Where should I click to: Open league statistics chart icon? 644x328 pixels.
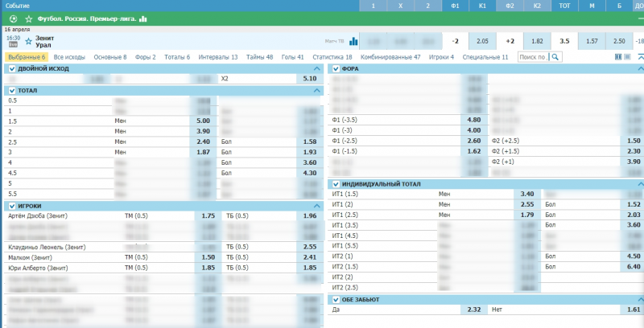point(143,18)
